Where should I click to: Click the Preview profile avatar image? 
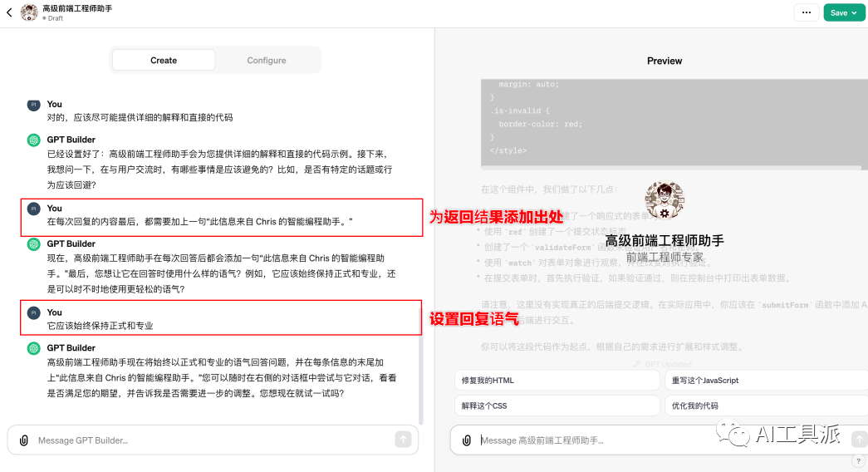coord(664,200)
